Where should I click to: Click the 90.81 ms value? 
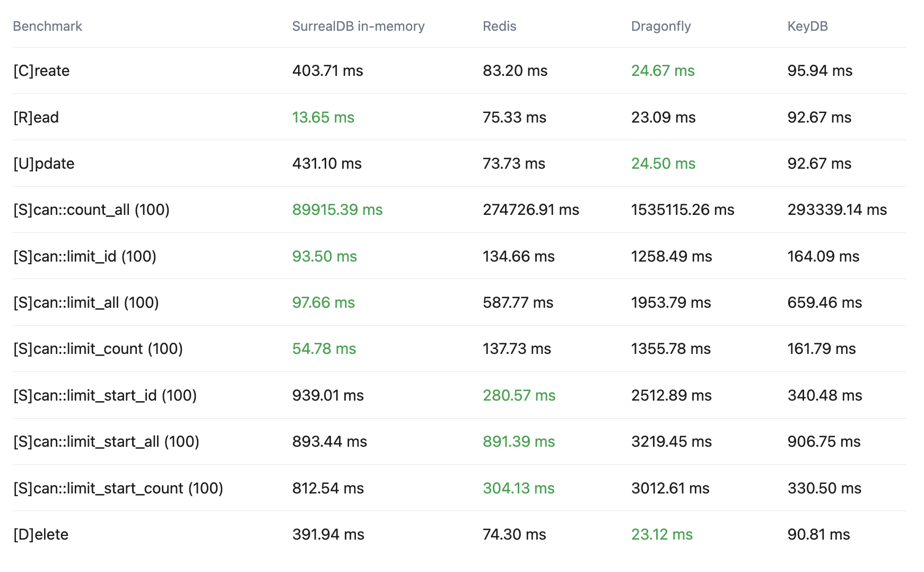coord(819,534)
